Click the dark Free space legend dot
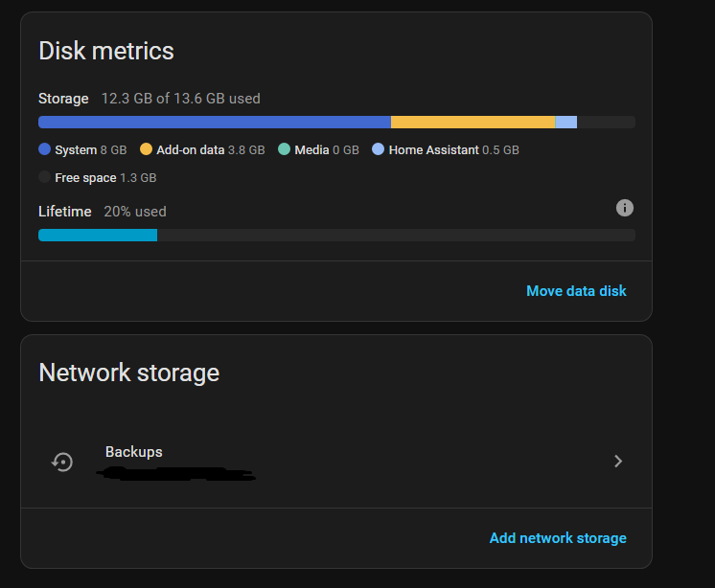The width and height of the screenshot is (715, 588). coord(45,177)
